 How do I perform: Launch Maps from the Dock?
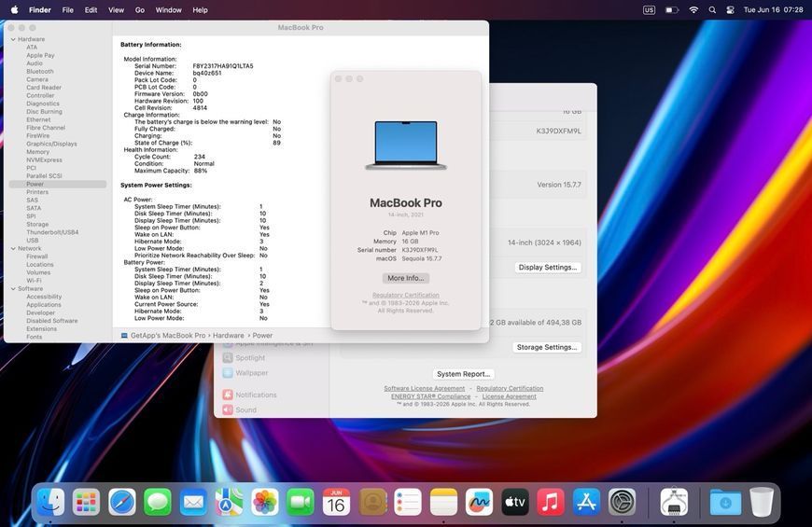[229, 502]
